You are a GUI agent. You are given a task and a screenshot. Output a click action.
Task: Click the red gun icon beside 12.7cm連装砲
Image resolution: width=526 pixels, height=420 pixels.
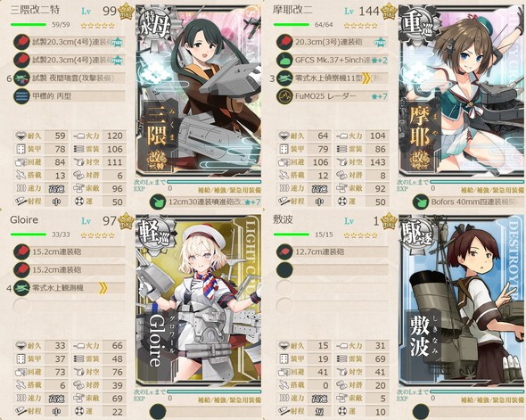tap(284, 252)
